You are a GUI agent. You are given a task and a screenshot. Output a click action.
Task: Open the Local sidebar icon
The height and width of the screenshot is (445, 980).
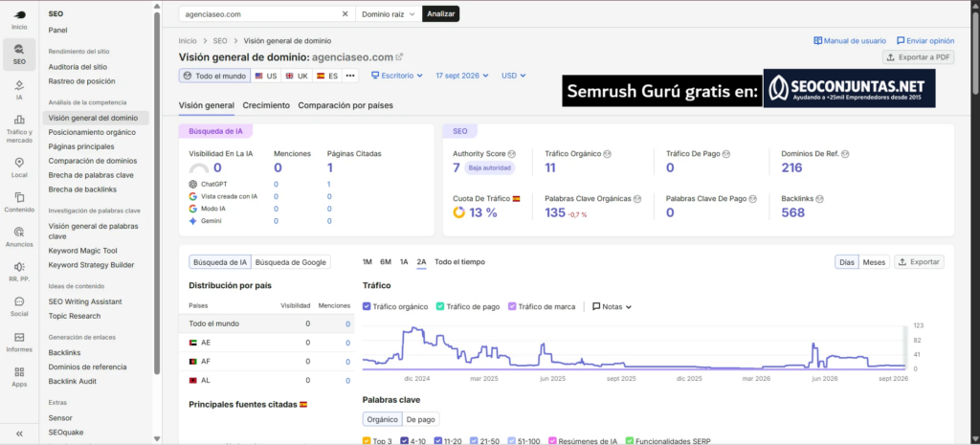tap(19, 167)
